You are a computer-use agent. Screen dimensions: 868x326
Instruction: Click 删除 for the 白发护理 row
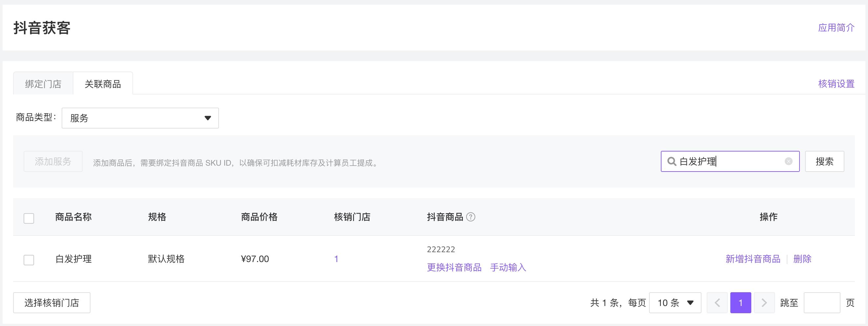click(x=802, y=259)
